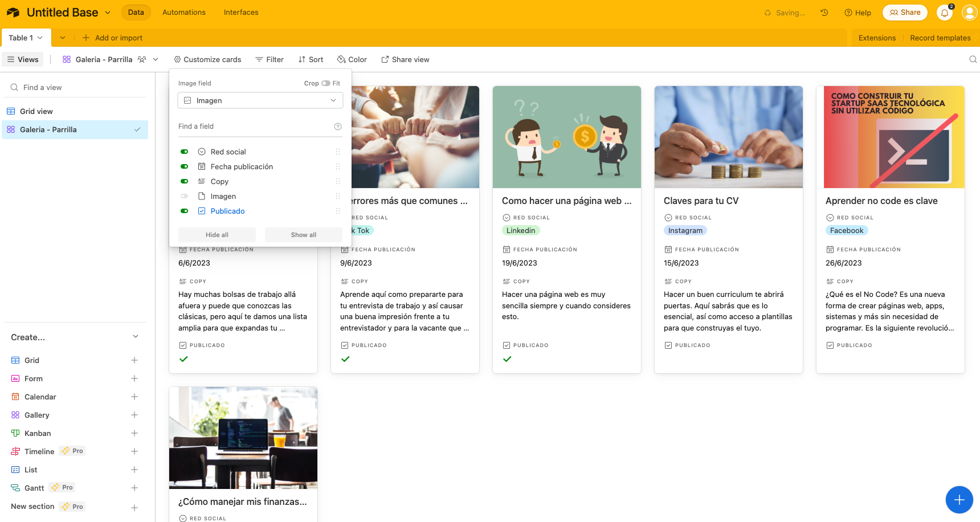The width and height of the screenshot is (980, 522).
Task: Click the drag handle for Publicado field
Action: click(x=338, y=211)
